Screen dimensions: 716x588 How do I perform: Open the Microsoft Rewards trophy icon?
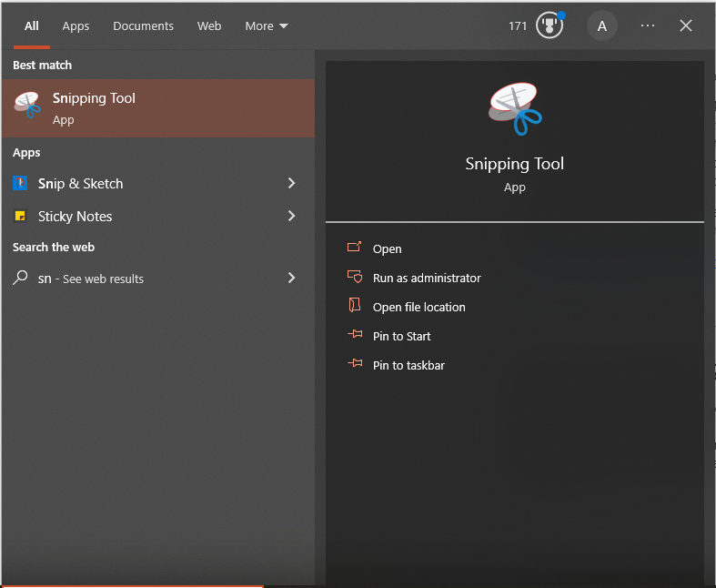click(x=550, y=25)
